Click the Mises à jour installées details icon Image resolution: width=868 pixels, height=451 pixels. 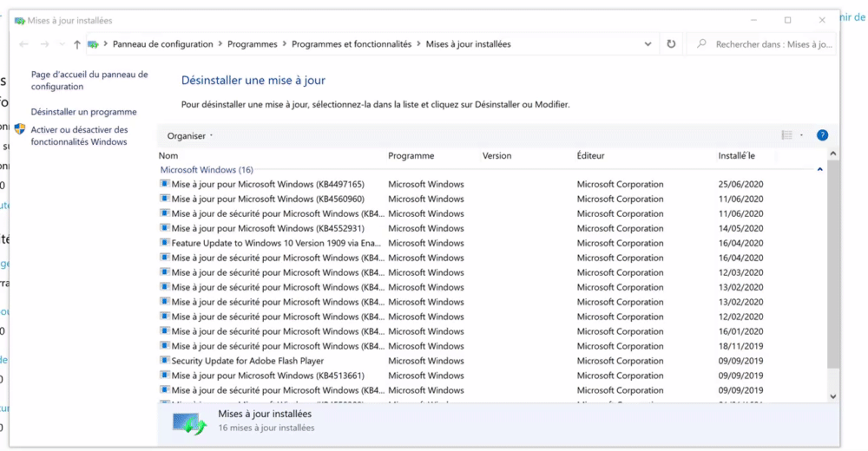188,422
